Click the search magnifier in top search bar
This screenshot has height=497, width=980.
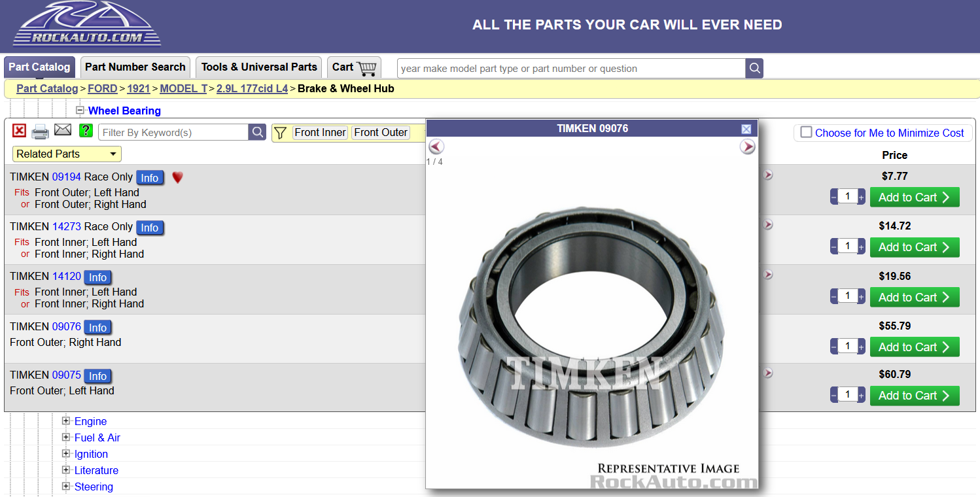[754, 69]
